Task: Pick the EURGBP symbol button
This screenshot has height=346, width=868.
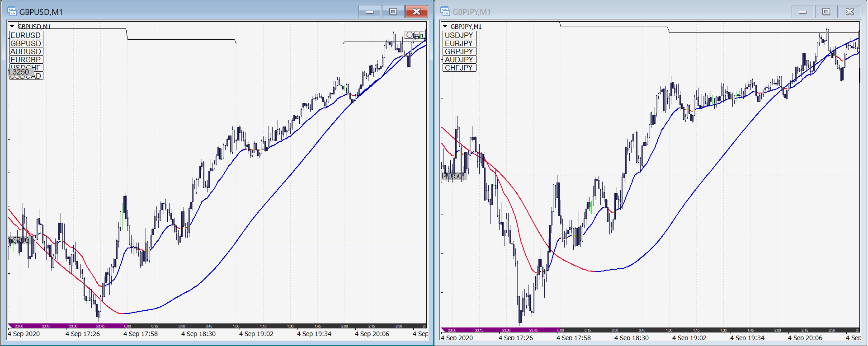Action: [x=26, y=60]
